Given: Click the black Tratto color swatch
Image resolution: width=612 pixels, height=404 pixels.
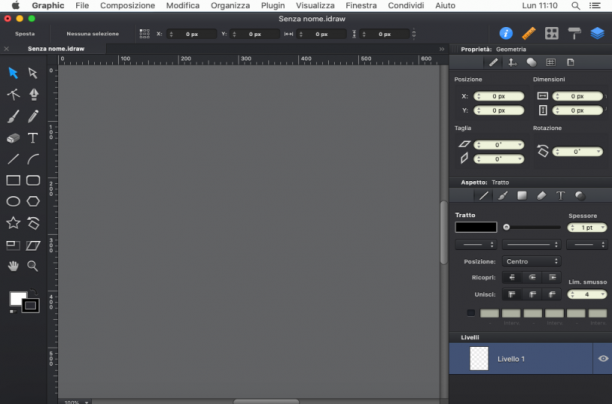Looking at the screenshot, I should tap(476, 227).
